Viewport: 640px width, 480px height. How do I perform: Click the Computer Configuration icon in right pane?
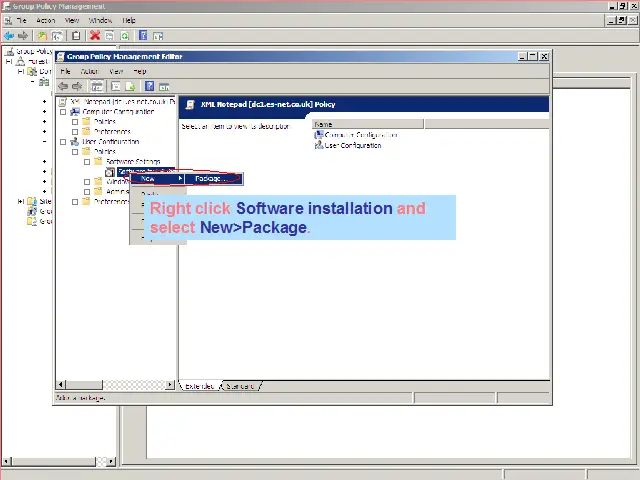[x=319, y=135]
